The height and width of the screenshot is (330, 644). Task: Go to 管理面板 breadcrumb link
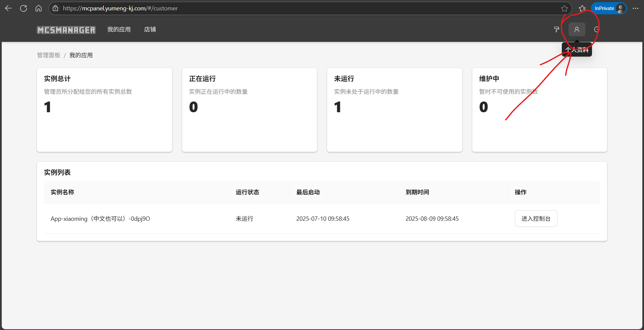click(49, 55)
